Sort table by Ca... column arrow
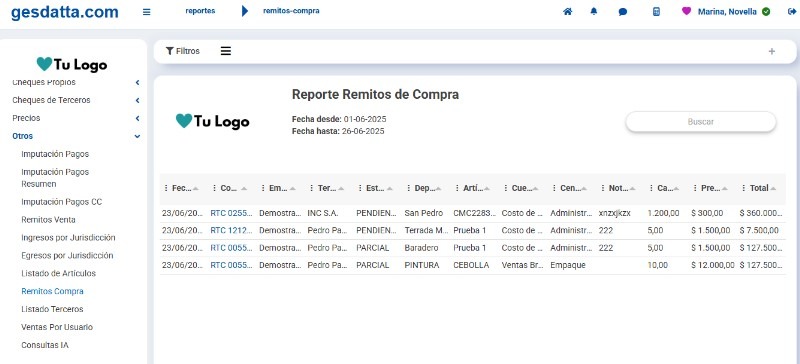The image size is (800, 364). [x=676, y=188]
